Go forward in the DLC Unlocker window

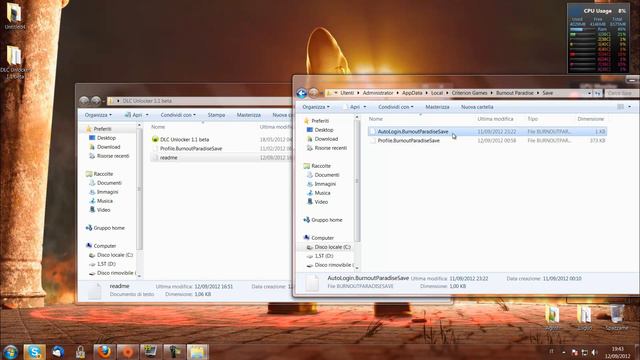click(x=96, y=100)
